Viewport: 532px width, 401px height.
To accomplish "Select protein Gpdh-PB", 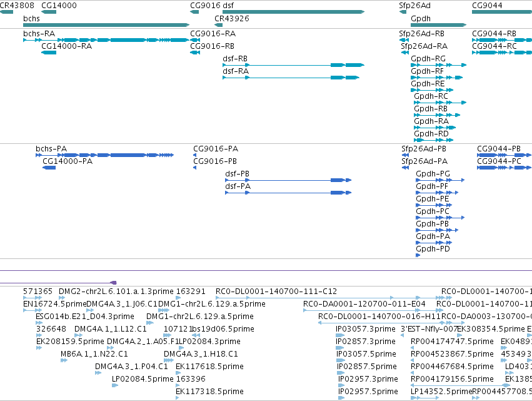I will pyautogui.click(x=437, y=230).
